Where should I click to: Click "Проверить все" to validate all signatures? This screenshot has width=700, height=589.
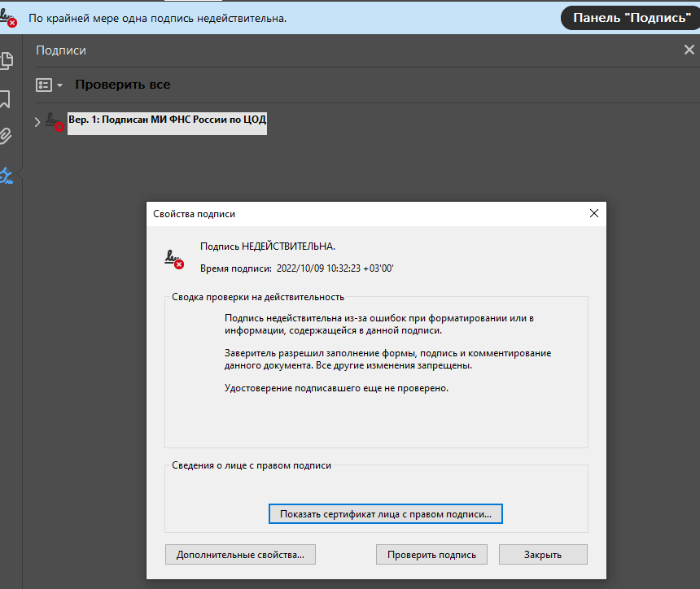point(123,85)
